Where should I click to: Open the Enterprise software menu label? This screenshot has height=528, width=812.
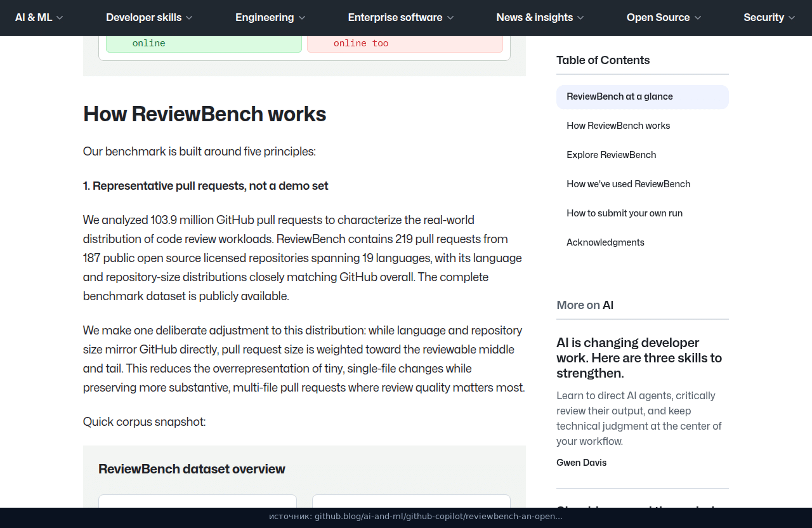point(395,18)
